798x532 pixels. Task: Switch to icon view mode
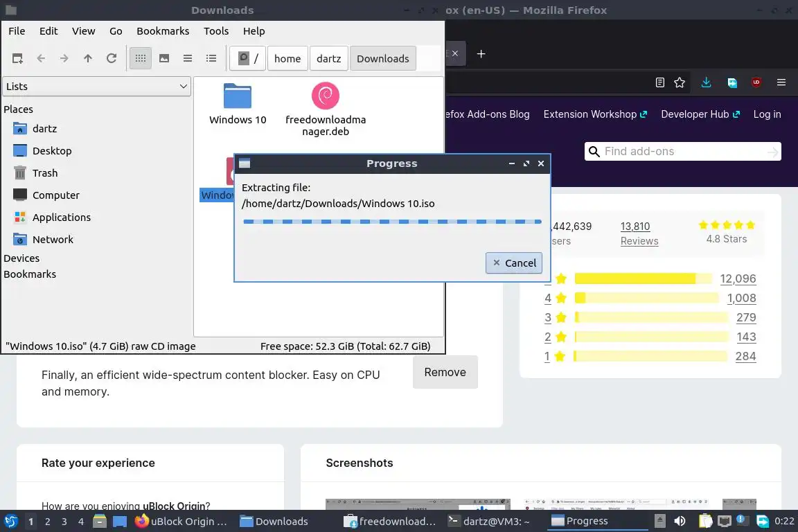[x=141, y=59]
